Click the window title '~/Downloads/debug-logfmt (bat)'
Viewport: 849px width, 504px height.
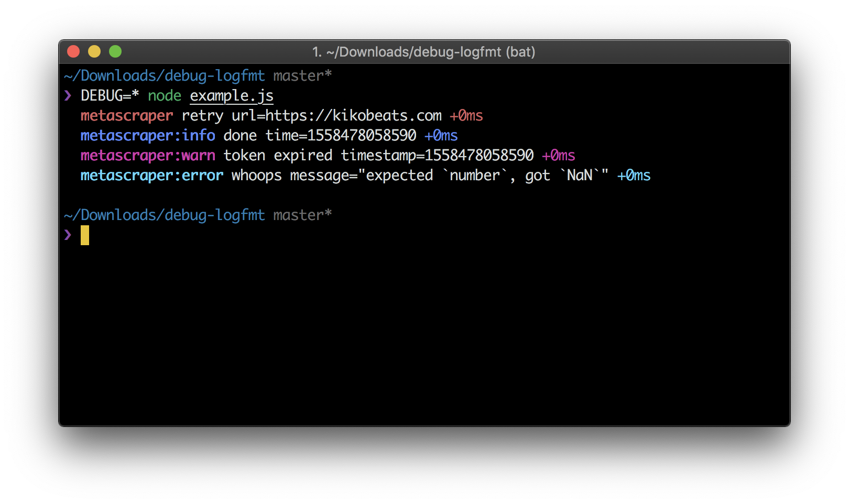[423, 52]
